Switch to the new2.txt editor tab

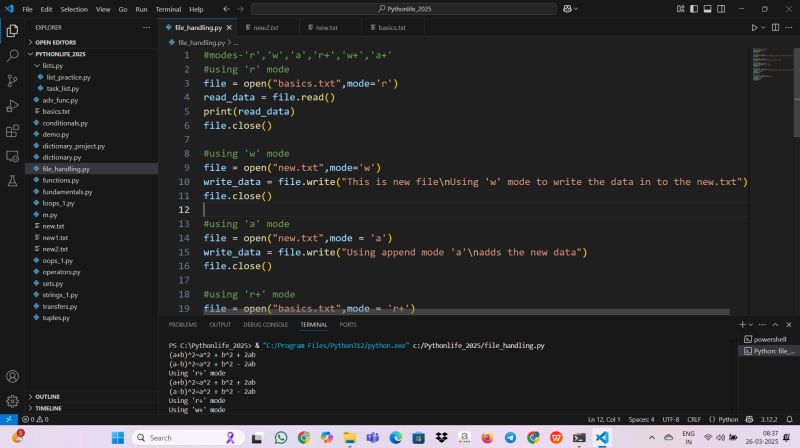coord(266,27)
